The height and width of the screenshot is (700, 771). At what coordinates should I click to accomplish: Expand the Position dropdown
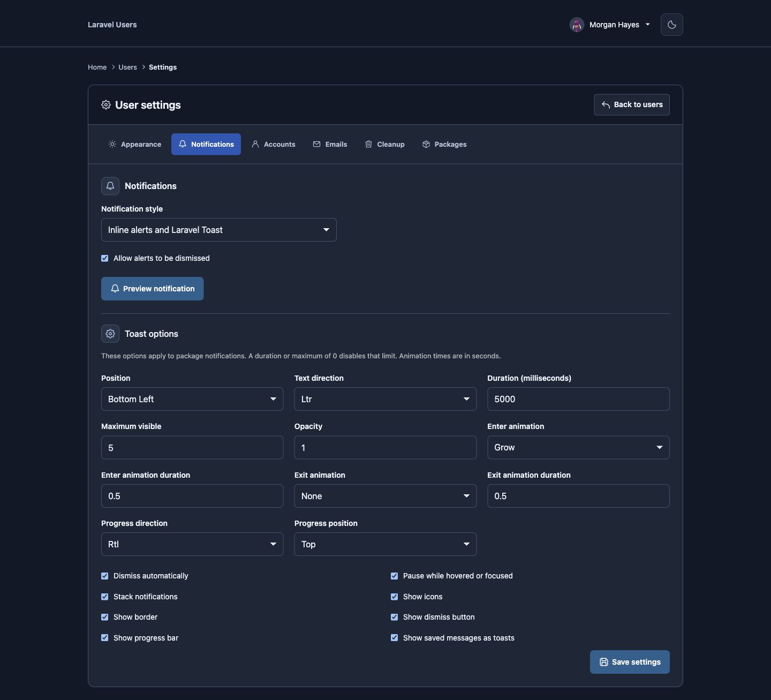[192, 399]
